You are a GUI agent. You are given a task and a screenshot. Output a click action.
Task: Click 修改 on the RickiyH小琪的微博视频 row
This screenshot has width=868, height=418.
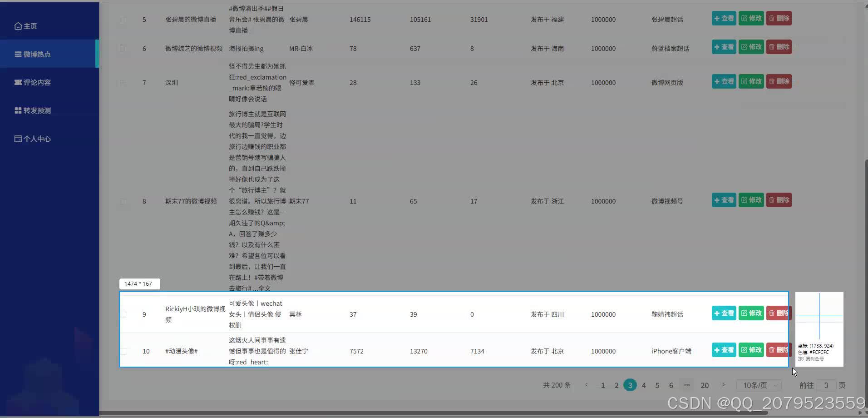[x=751, y=313]
